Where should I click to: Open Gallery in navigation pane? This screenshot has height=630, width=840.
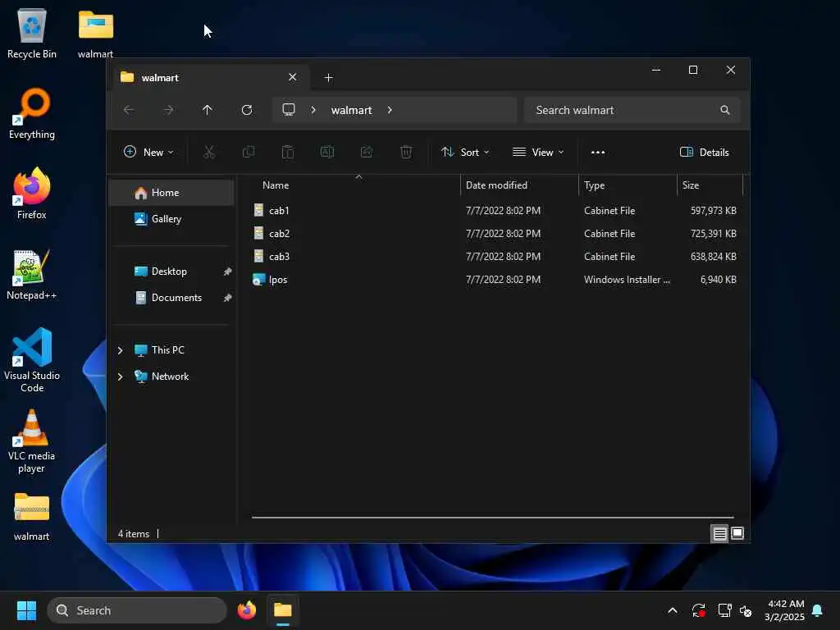(171, 219)
